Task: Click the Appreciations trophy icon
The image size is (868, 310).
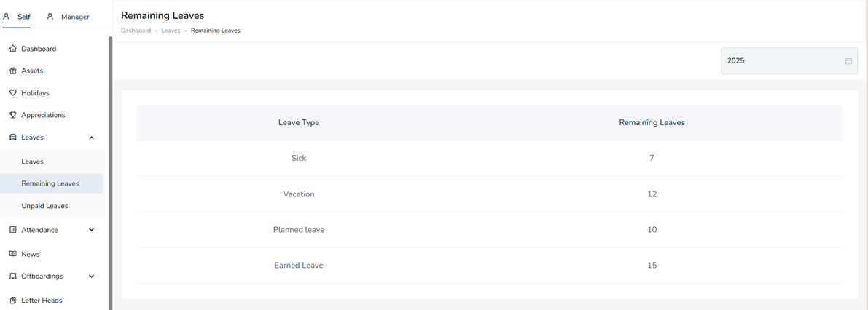Action: 13,115
